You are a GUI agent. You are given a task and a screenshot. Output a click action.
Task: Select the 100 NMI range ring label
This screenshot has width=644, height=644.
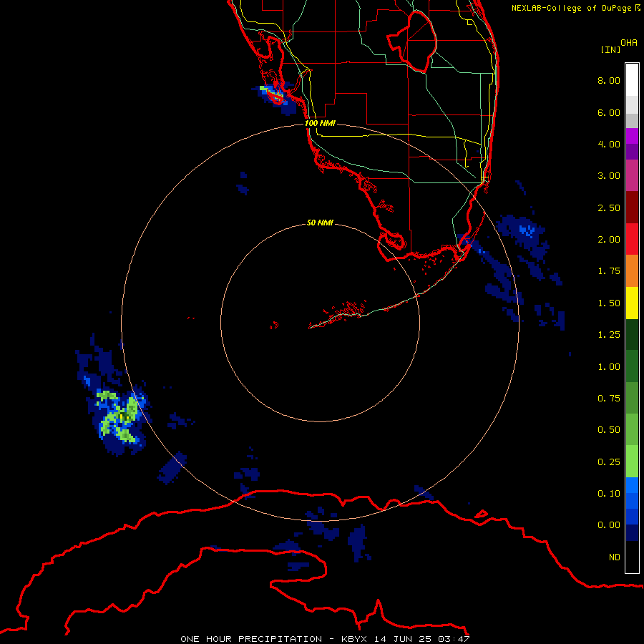[320, 123]
